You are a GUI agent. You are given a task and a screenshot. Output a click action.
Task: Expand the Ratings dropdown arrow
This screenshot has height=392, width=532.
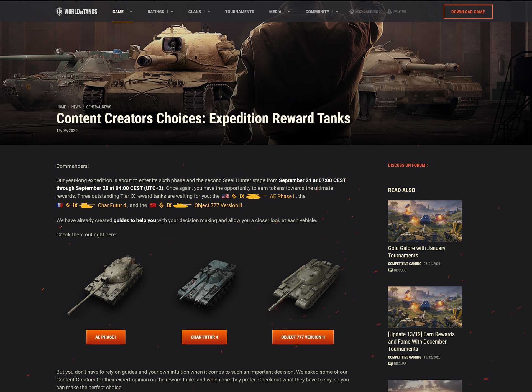[172, 12]
